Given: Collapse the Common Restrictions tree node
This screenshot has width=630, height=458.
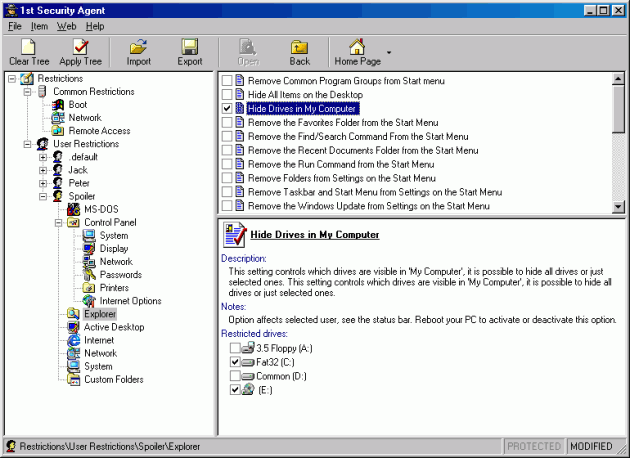Looking at the screenshot, I should click(x=27, y=92).
